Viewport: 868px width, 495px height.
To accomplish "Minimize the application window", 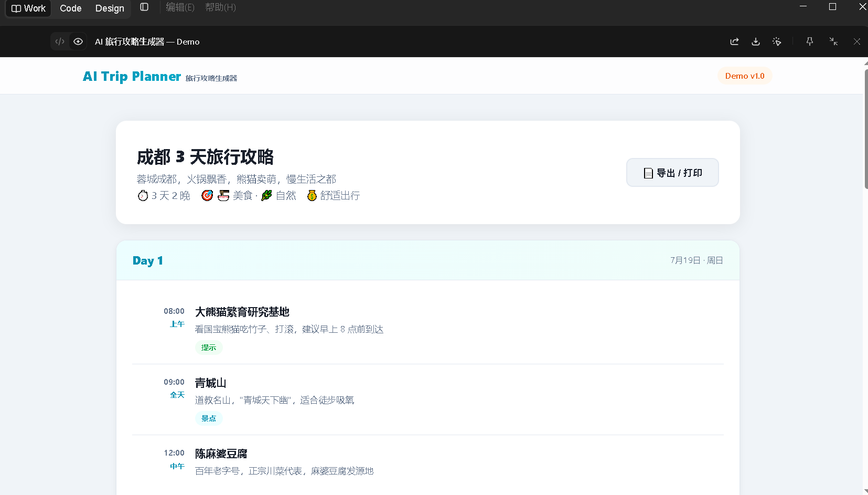I will [x=803, y=7].
